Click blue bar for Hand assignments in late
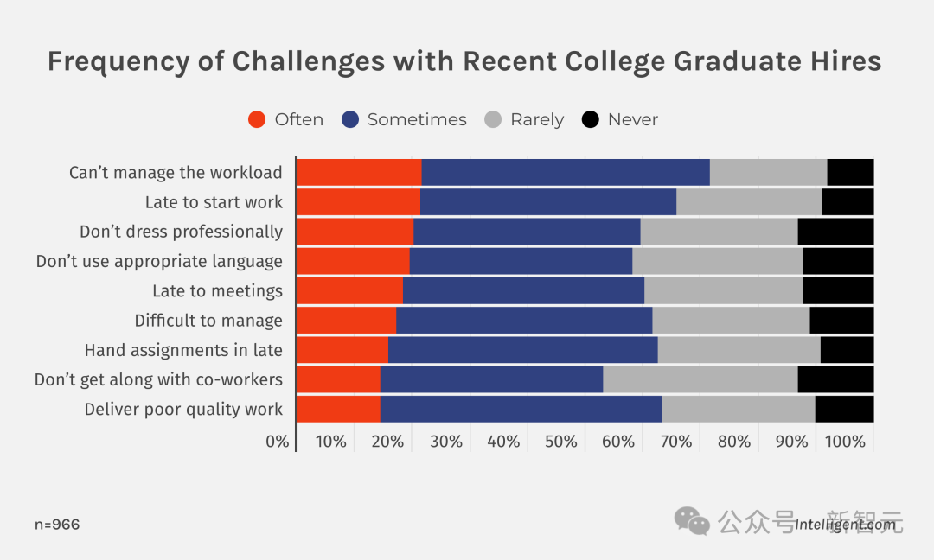 [523, 350]
